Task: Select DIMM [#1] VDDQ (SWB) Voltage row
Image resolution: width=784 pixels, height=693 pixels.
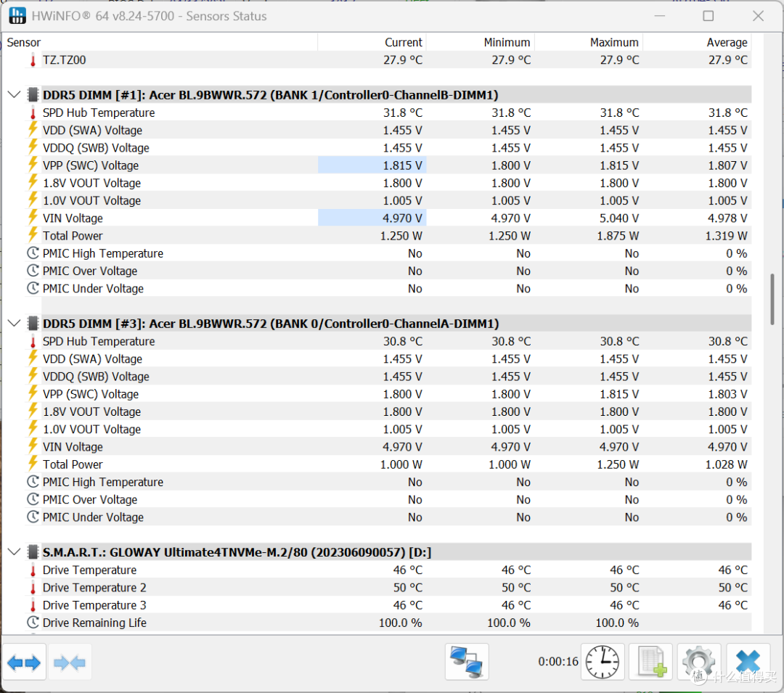Action: [388, 148]
